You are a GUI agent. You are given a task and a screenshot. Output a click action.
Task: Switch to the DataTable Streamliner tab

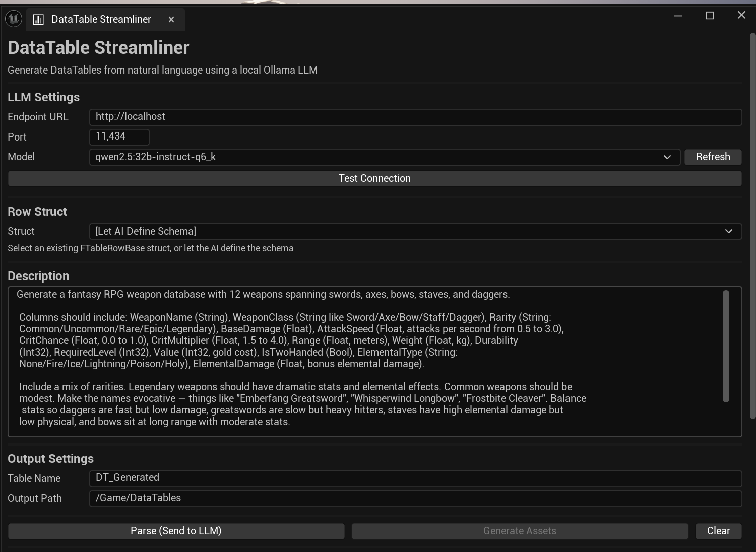pyautogui.click(x=101, y=20)
